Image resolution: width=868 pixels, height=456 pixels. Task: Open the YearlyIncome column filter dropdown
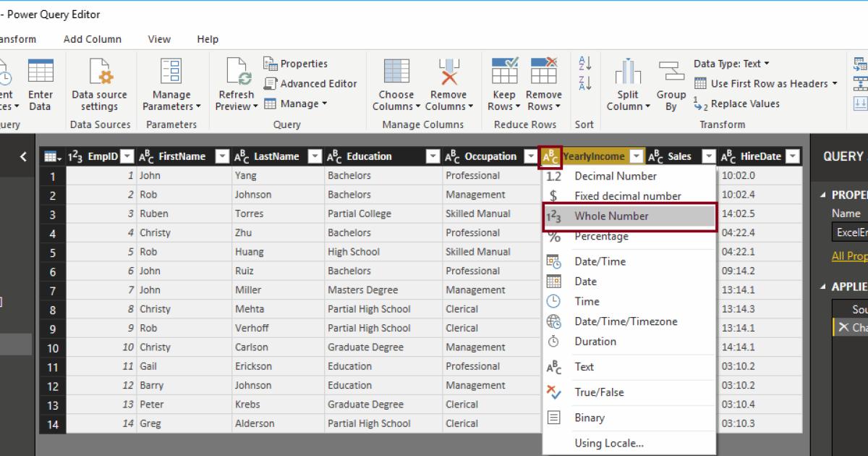click(x=636, y=156)
